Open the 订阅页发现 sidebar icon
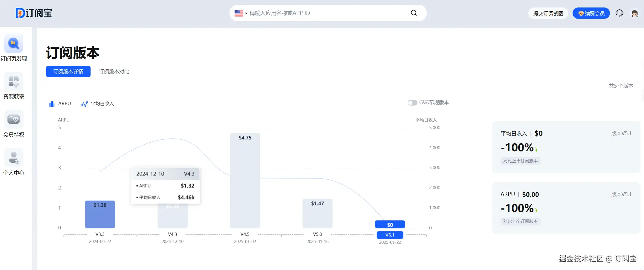This screenshot has width=644, height=270. point(14,44)
